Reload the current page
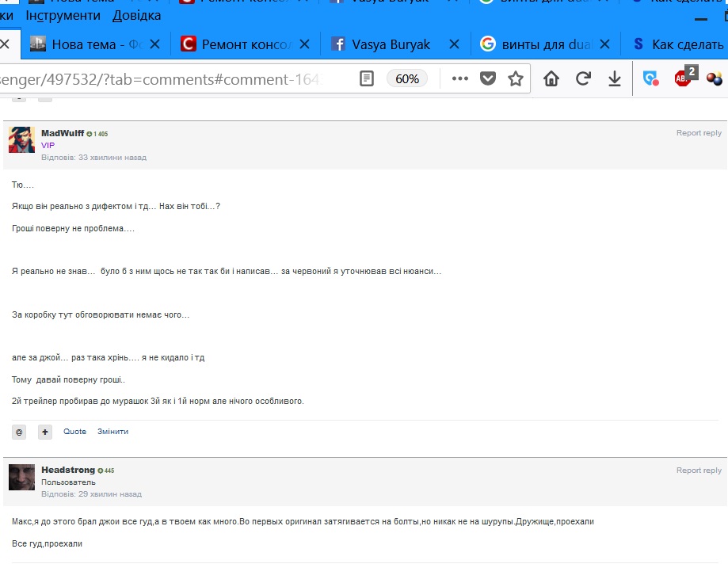728x564 pixels. pyautogui.click(x=583, y=78)
